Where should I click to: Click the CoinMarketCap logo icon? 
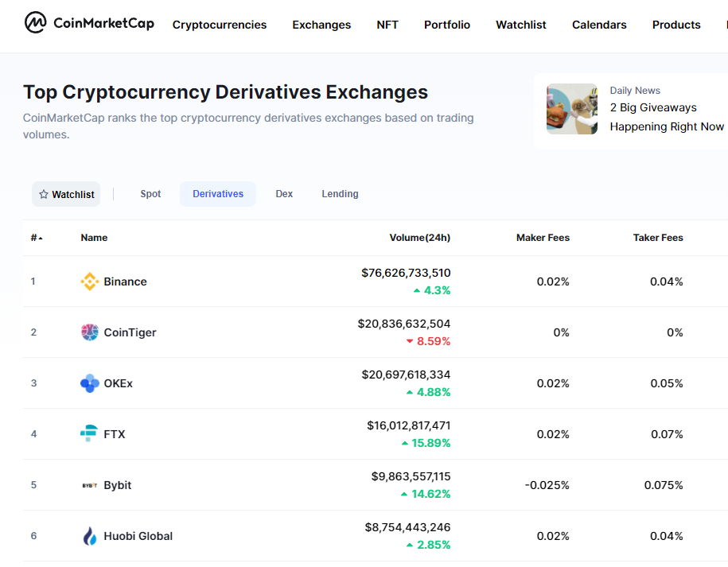point(36,23)
